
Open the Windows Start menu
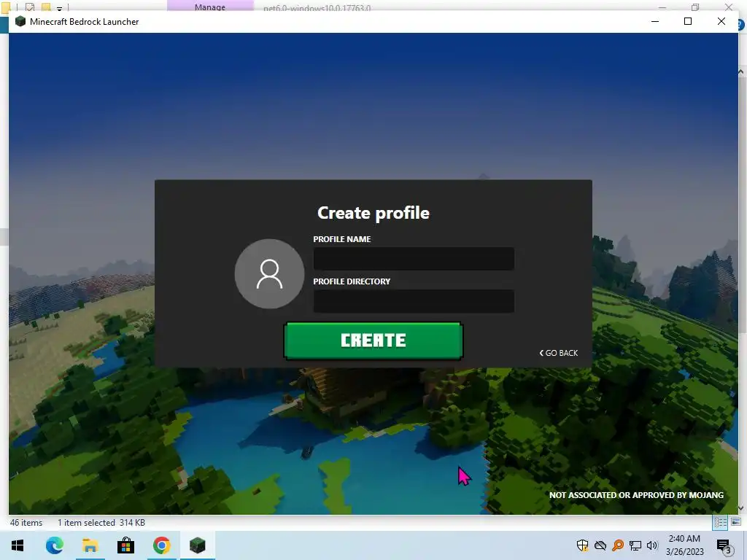pos(18,545)
